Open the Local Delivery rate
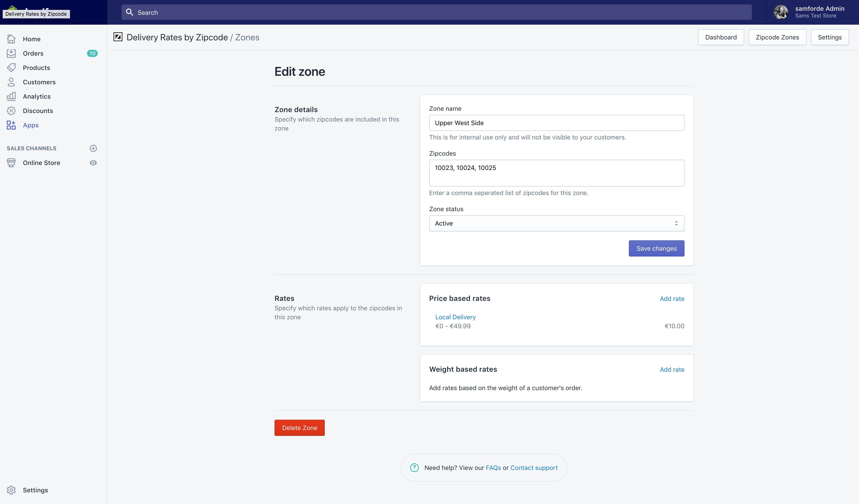The width and height of the screenshot is (859, 504). pyautogui.click(x=456, y=317)
